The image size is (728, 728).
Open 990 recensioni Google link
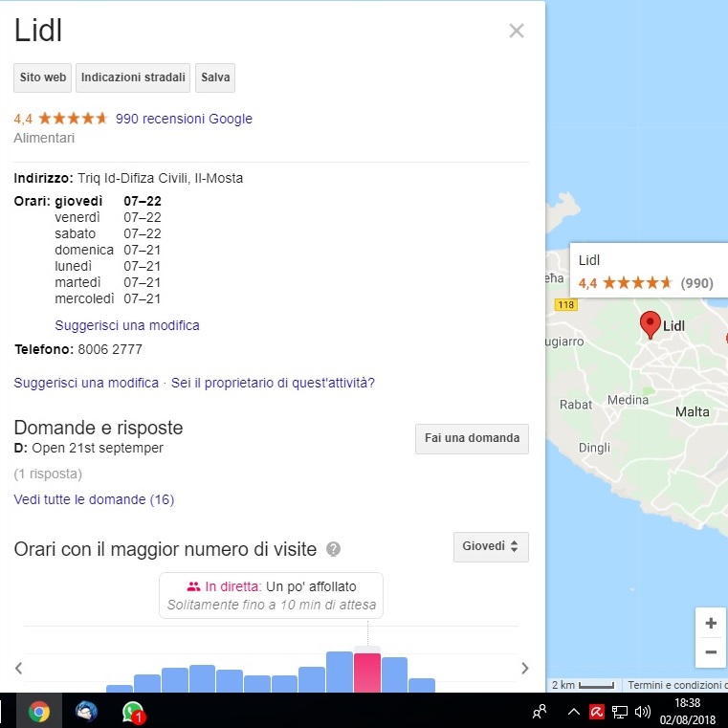tap(184, 119)
